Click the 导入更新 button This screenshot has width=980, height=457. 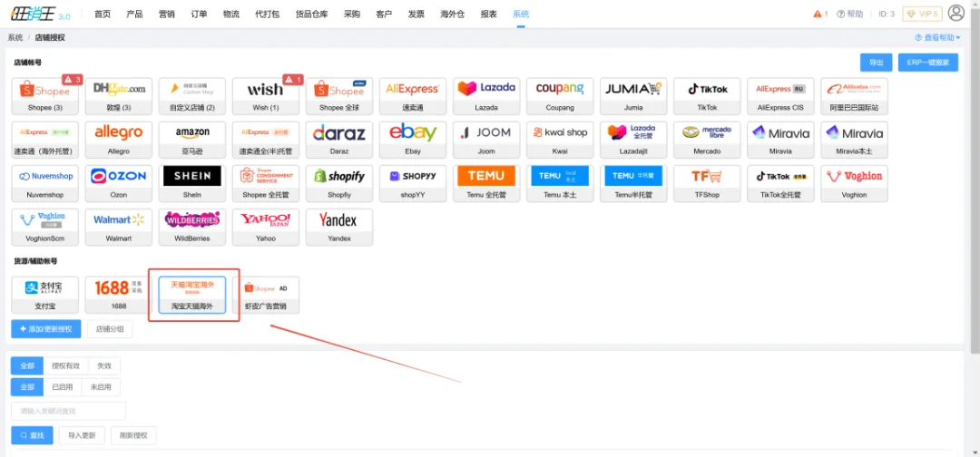coord(82,435)
